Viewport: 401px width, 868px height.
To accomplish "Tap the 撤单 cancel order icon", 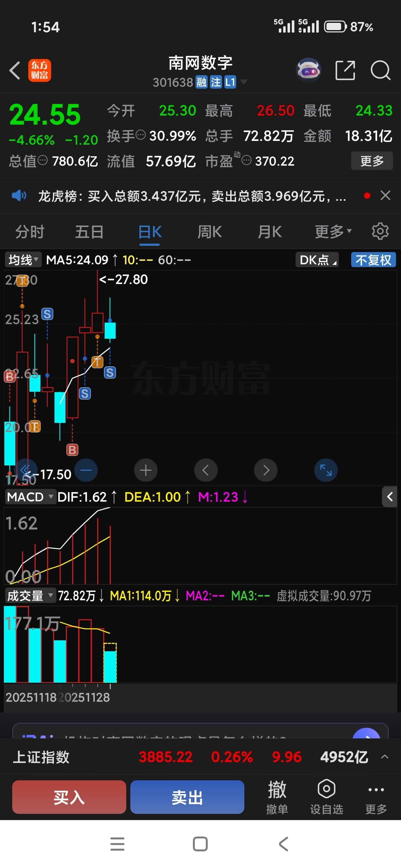I will point(277,797).
